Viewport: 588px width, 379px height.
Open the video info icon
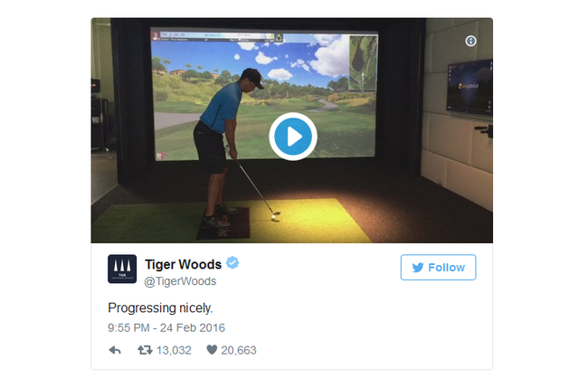click(x=470, y=41)
